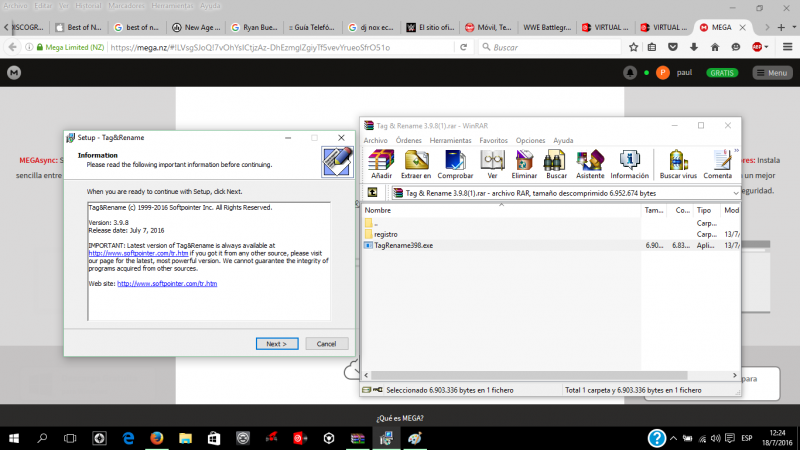Click the Buscar search field in Firefox
Screen dimensions: 800x450
[x=550, y=47]
